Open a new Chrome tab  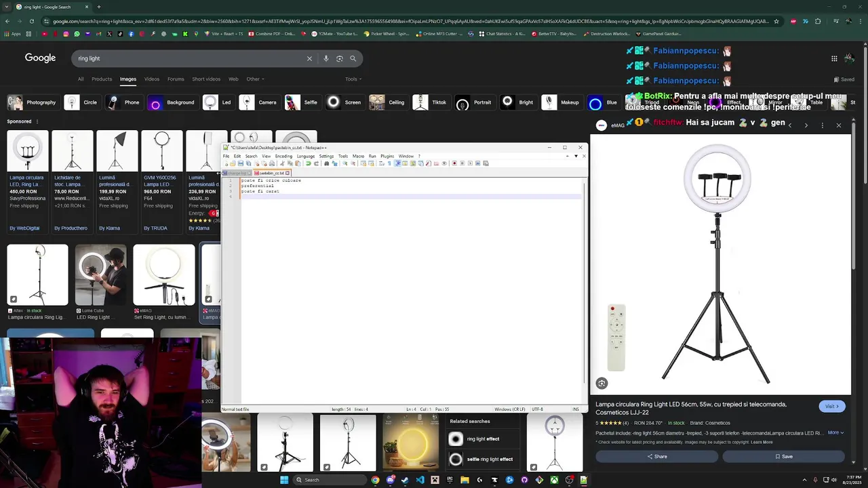pos(98,7)
